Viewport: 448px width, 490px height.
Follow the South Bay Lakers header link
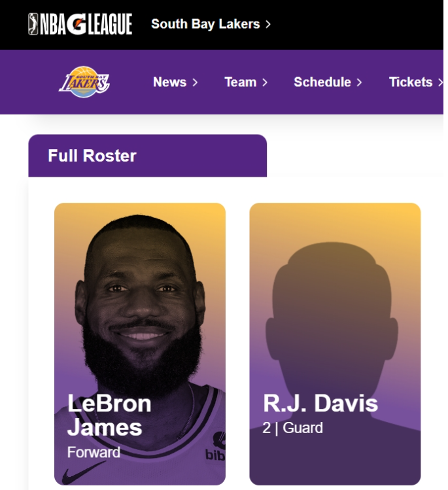pyautogui.click(x=205, y=24)
